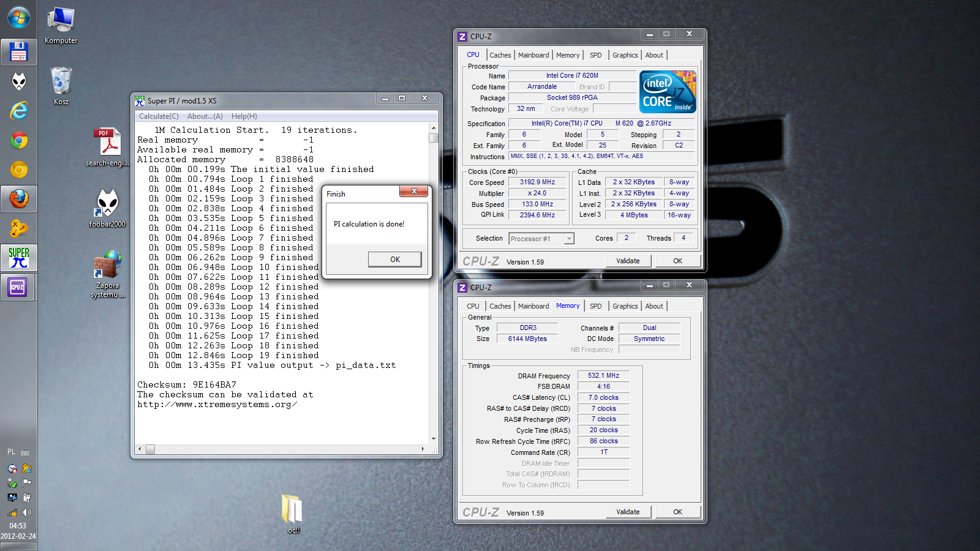Click Super PI horizontal scrollbar right arrow
This screenshot has height=551, width=980.
[423, 449]
